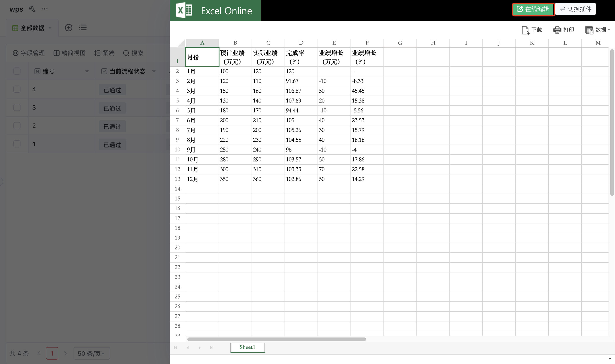Viewport: 615px width, 364px height.
Task: Click the Excel Online logo icon
Action: (x=184, y=10)
